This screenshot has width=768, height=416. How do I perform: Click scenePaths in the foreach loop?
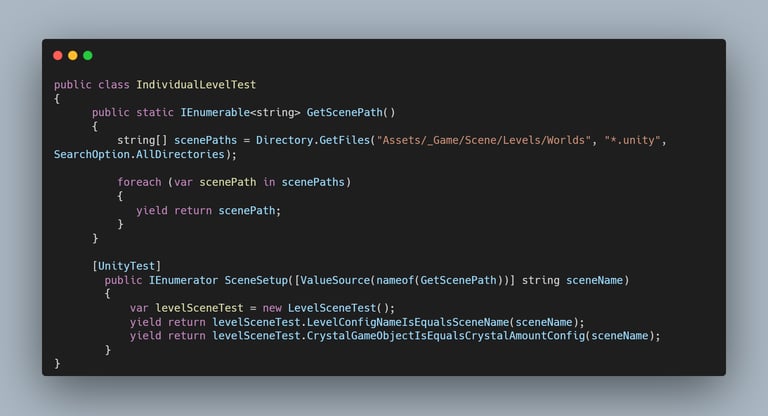tap(313, 182)
